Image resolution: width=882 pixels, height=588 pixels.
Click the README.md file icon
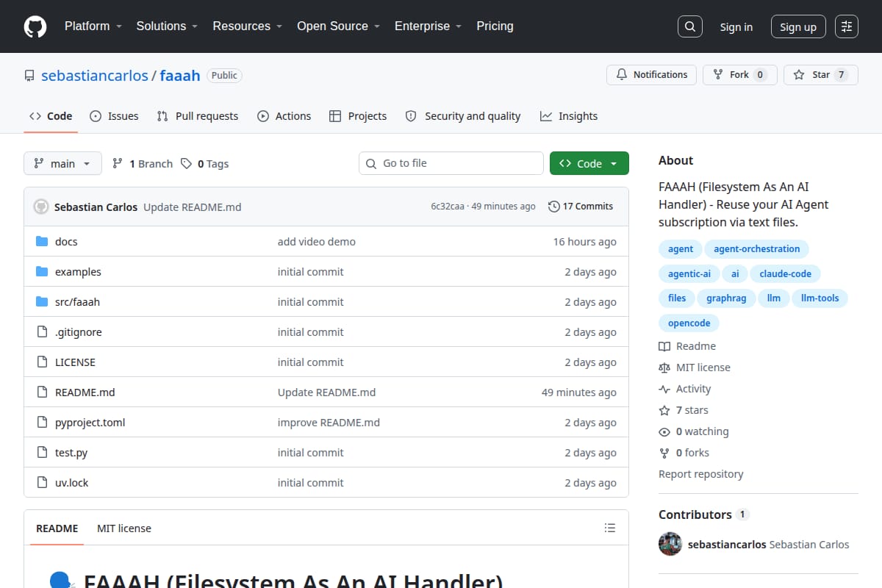42,392
